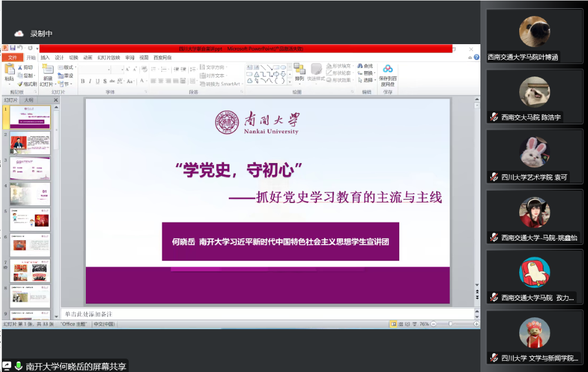Click the Save icon in quick access toolbar
This screenshot has height=372, width=588.
tap(13, 48)
